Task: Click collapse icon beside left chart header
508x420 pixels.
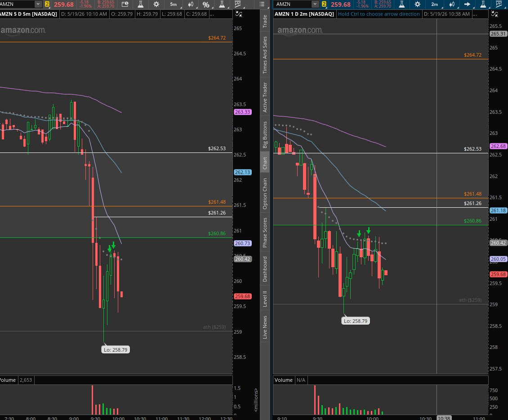Action: (239, 13)
